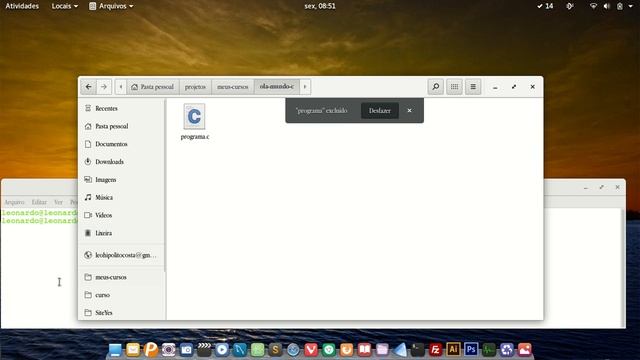Screen dimensions: 640x360
Task: Click Desfazer to undo deletion
Action: (380, 111)
